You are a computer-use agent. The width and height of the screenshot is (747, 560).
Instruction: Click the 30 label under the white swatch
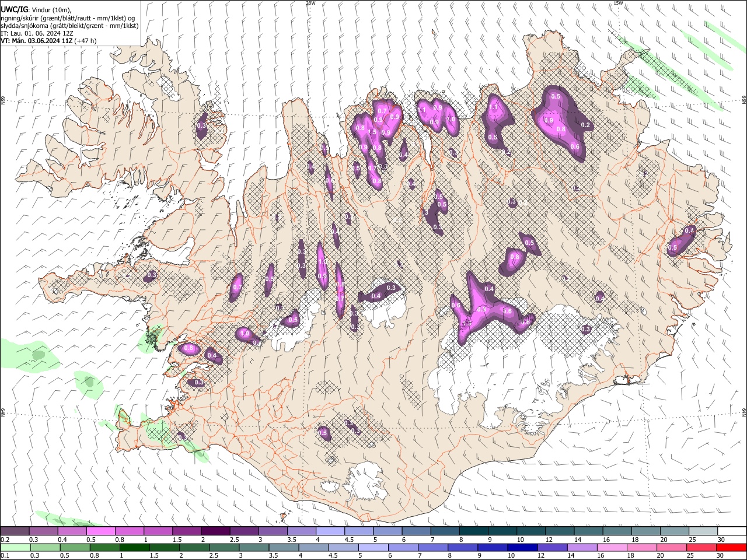(x=721, y=540)
